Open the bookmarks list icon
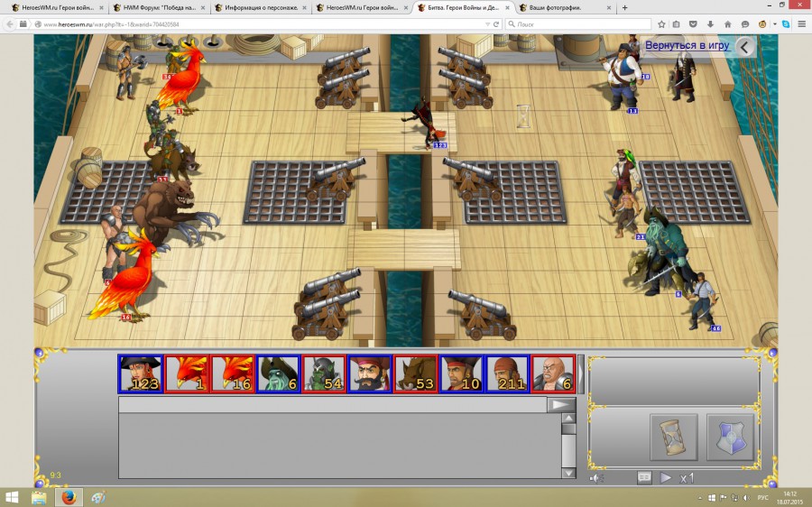Screen dimensions: 812x507 [x=677, y=23]
